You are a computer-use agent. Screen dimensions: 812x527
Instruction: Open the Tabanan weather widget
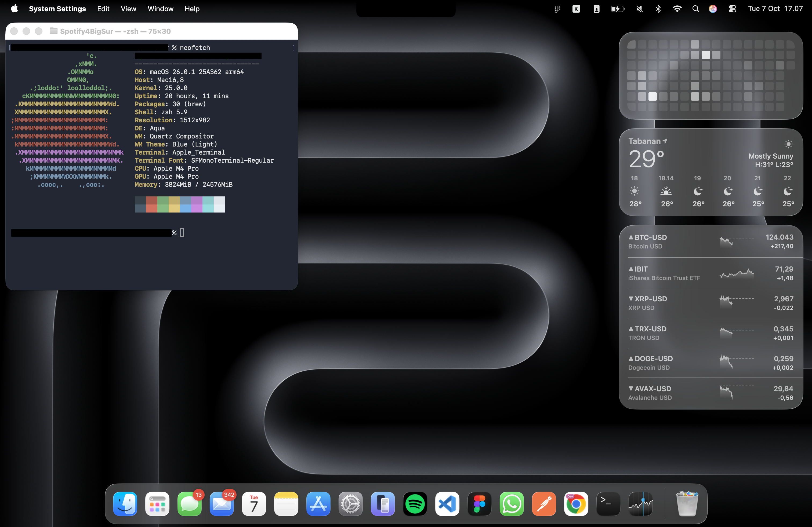click(711, 172)
